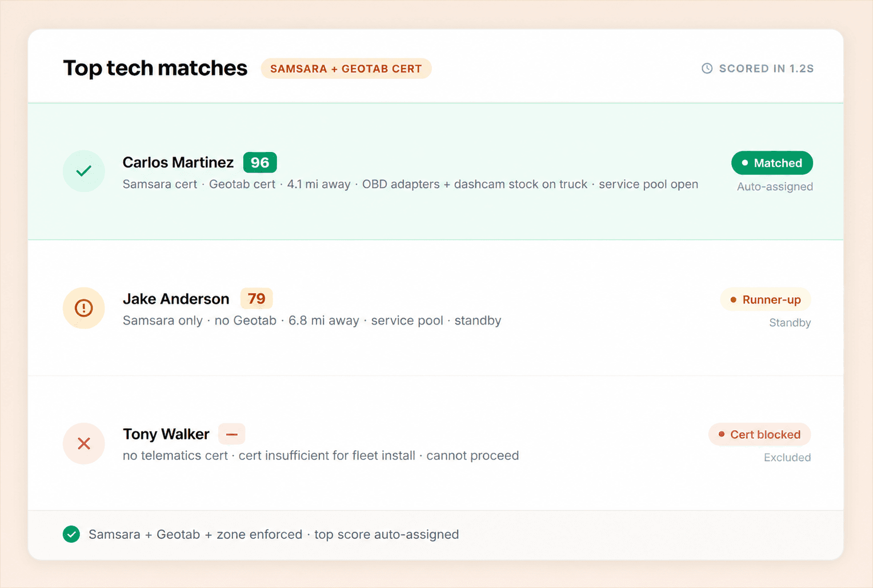Click the Excluded label under Cert blocked
The image size is (873, 588).
[x=787, y=457]
